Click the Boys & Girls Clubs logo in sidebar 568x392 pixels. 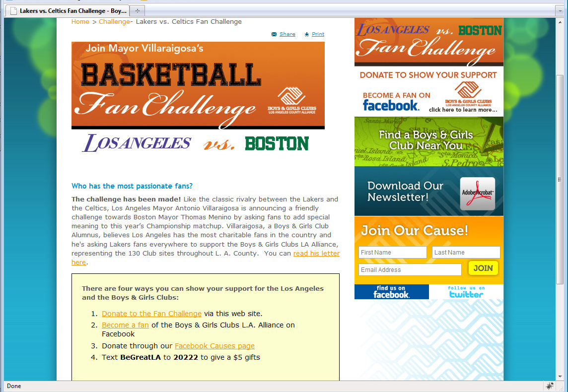(x=468, y=93)
